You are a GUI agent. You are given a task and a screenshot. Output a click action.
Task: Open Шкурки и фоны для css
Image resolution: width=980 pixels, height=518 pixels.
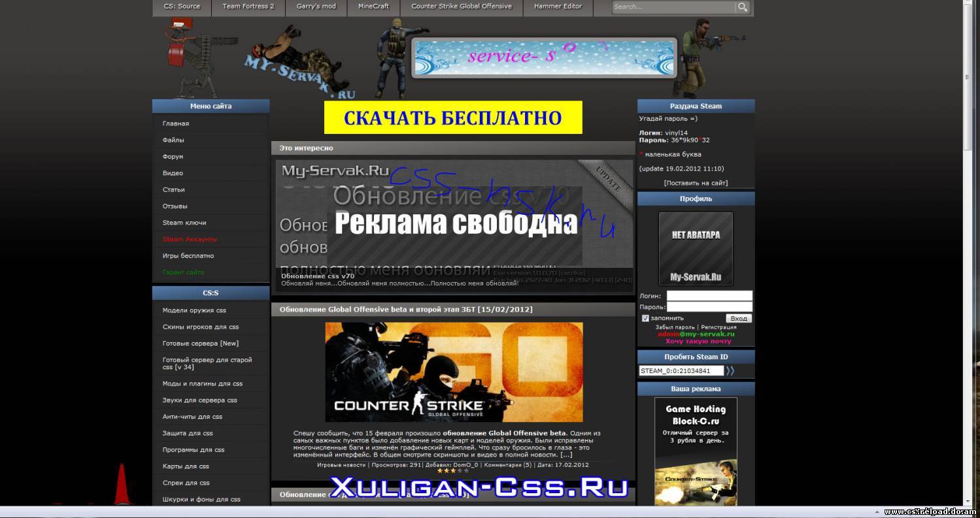point(201,499)
